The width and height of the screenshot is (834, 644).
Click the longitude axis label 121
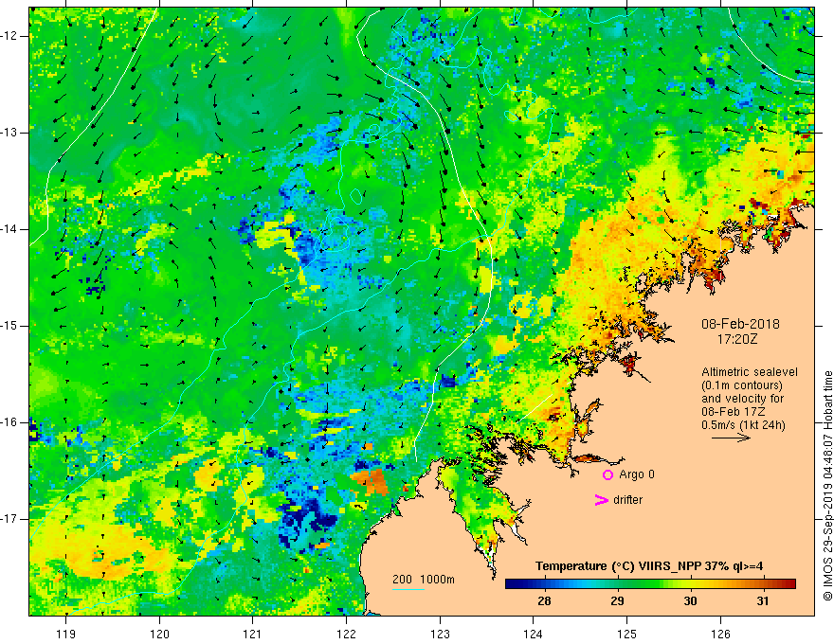click(253, 634)
